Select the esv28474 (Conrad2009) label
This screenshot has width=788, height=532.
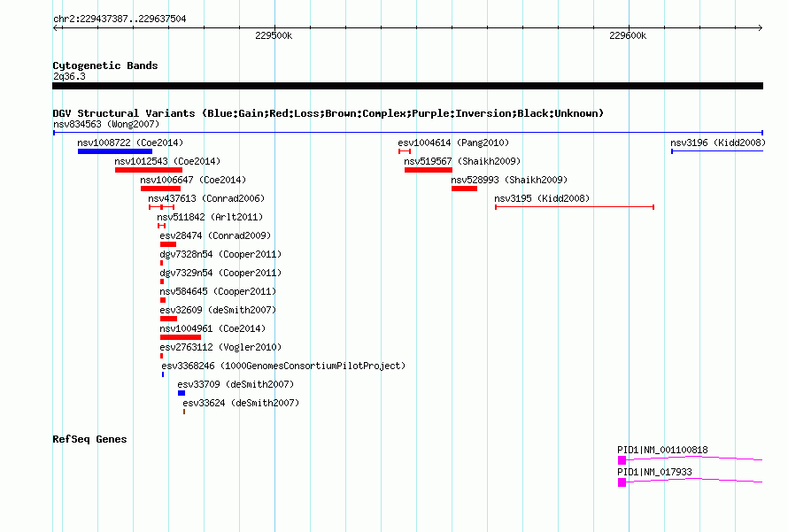tap(215, 235)
